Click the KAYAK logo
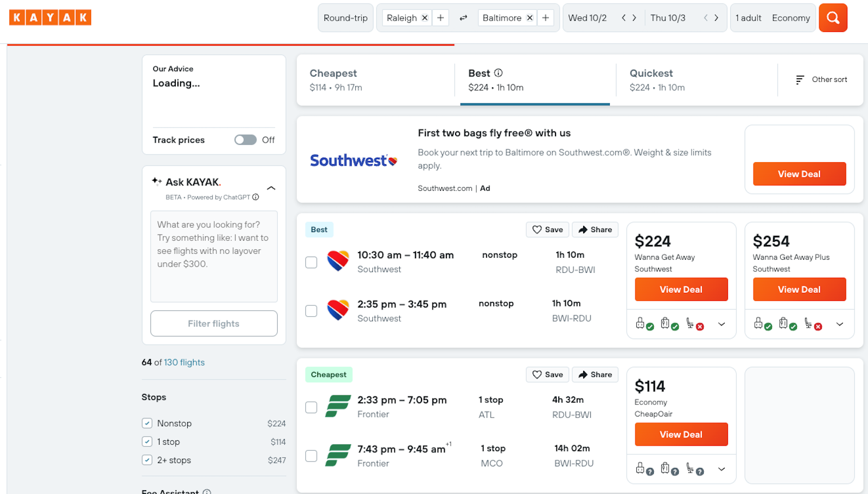 (50, 17)
